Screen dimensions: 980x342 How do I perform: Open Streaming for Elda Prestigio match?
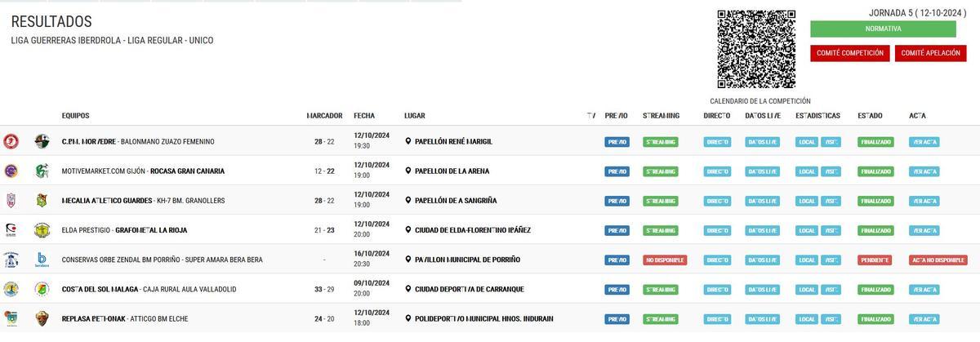(661, 230)
